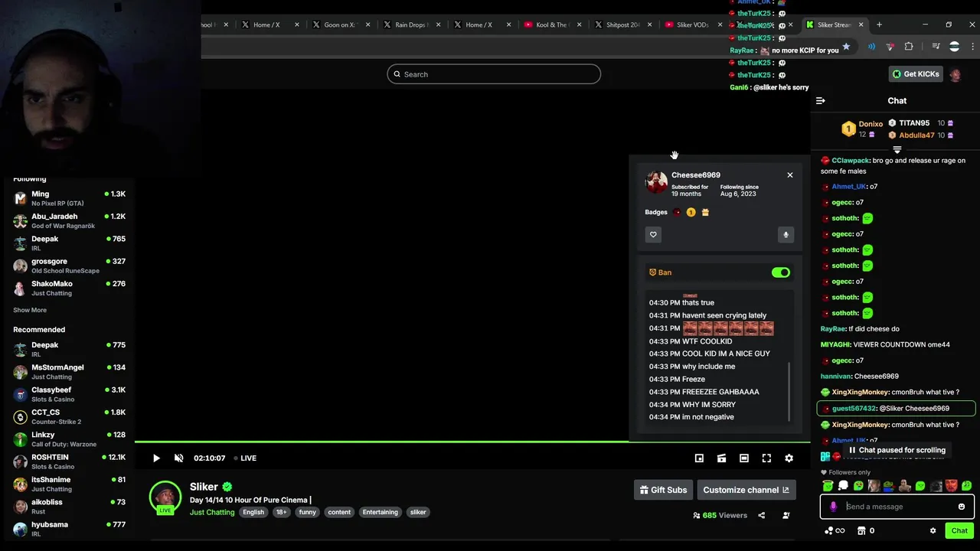980x551 pixels.
Task: Open chat settings gear icon
Action: coord(933,531)
